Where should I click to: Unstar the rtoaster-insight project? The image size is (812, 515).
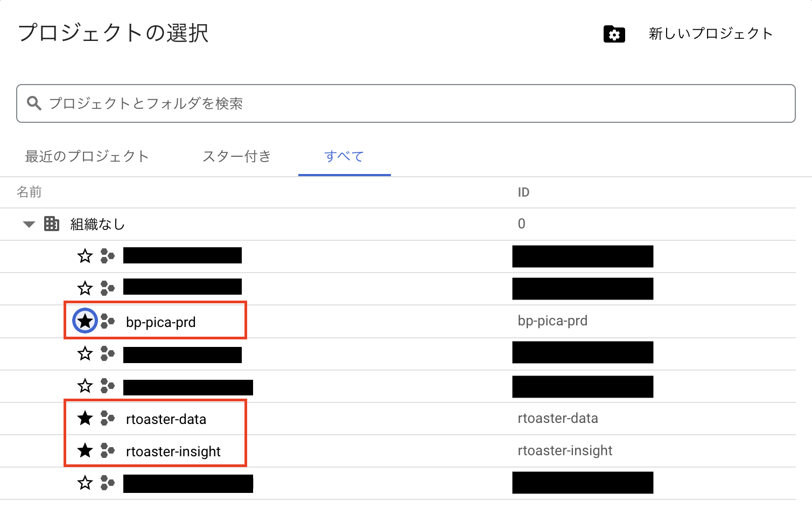point(85,450)
